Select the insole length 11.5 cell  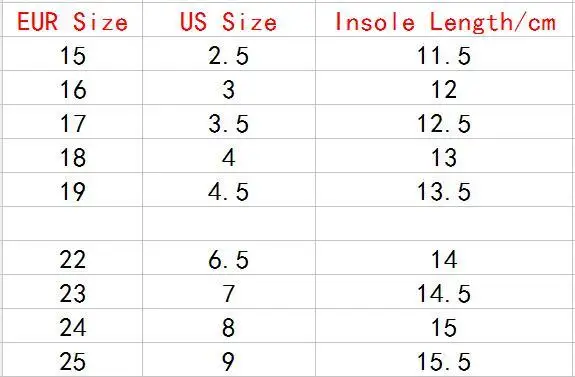[x=445, y=54]
